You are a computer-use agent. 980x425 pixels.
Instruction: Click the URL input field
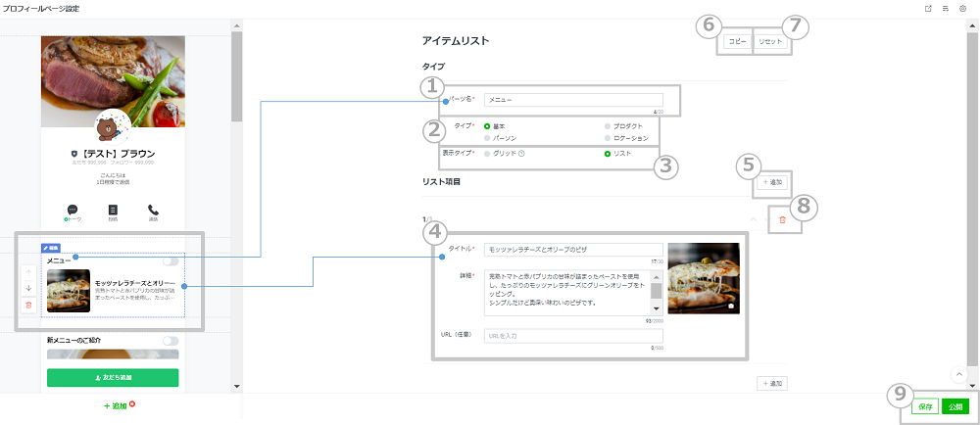click(x=573, y=336)
